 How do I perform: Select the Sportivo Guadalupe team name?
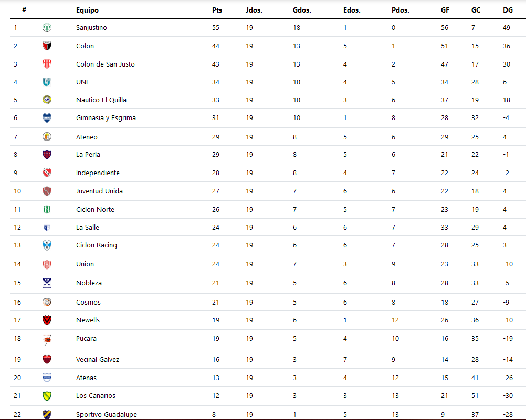point(106,414)
